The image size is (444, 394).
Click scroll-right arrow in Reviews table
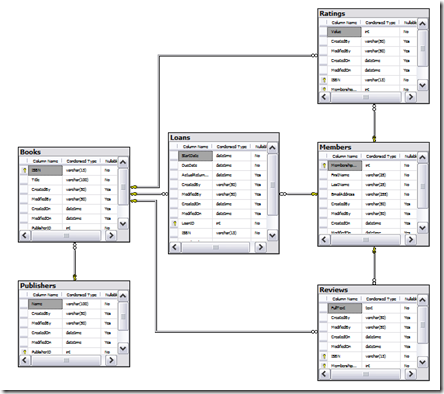(411, 374)
